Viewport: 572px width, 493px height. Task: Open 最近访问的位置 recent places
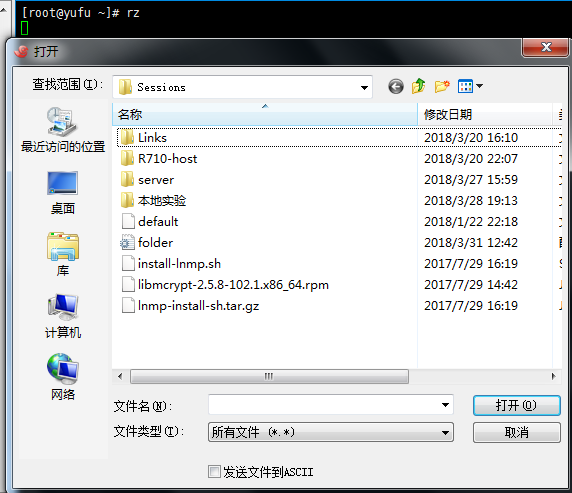coord(63,130)
